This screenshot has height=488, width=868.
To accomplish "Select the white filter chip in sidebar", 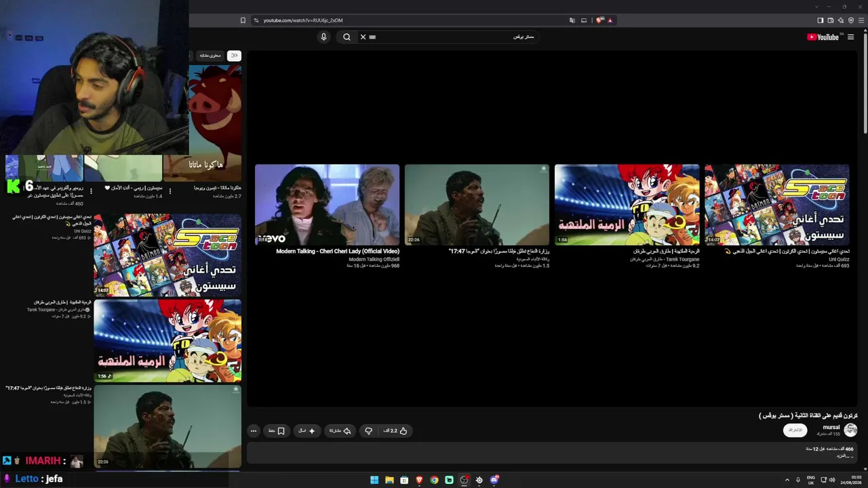I will (x=234, y=56).
